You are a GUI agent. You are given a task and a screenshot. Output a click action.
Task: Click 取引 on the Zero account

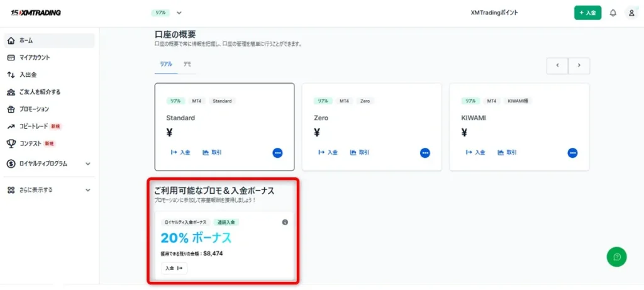360,152
